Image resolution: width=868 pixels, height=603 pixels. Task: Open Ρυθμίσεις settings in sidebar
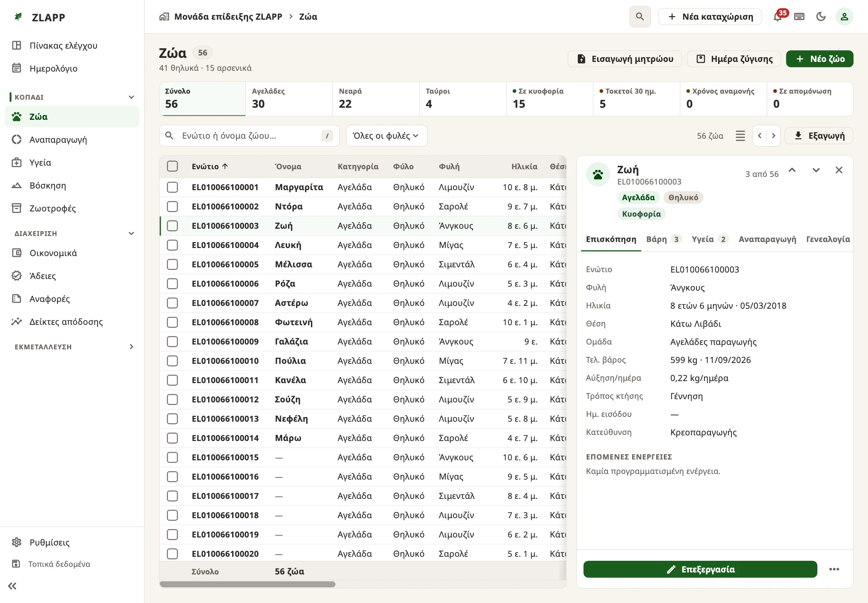point(72,542)
